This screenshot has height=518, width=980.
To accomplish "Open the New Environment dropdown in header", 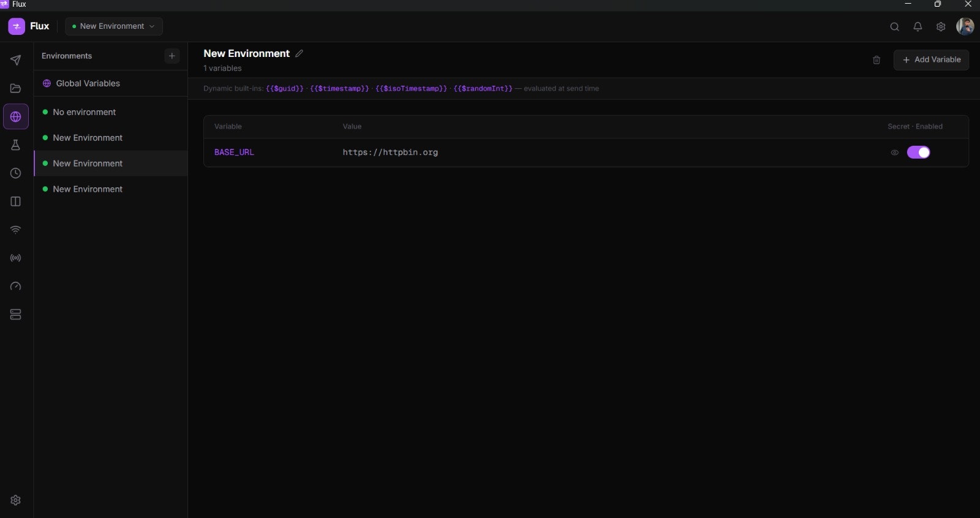I will point(114,26).
